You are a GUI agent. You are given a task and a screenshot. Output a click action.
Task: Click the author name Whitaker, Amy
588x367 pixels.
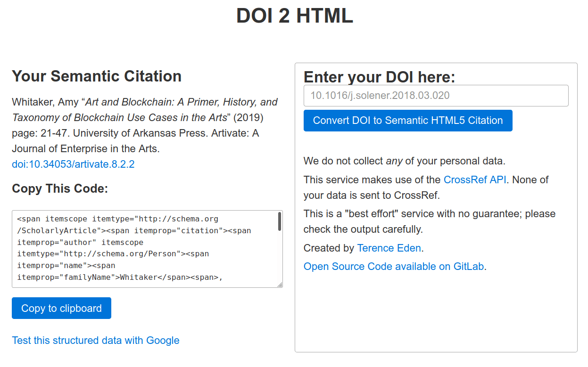point(46,102)
